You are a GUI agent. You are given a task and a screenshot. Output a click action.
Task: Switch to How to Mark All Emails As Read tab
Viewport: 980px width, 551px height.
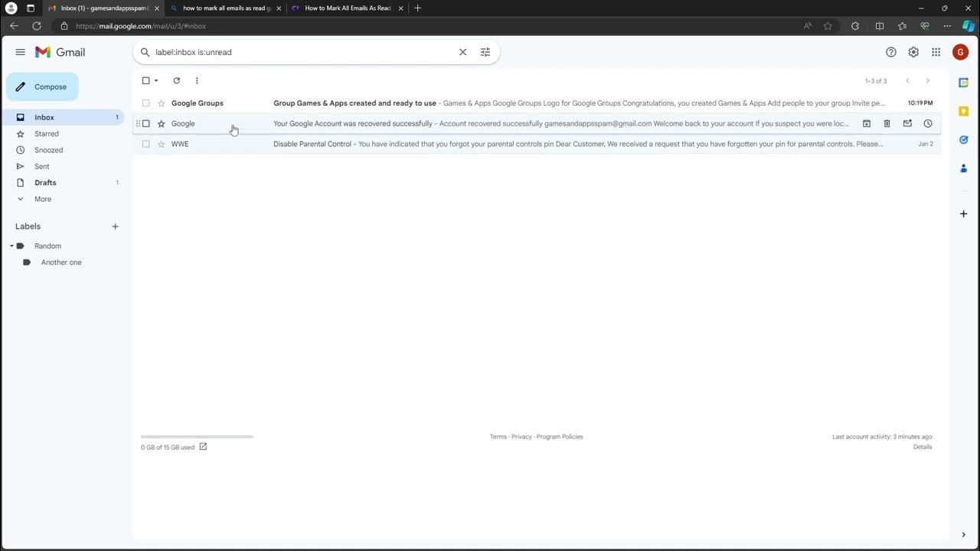coord(348,8)
